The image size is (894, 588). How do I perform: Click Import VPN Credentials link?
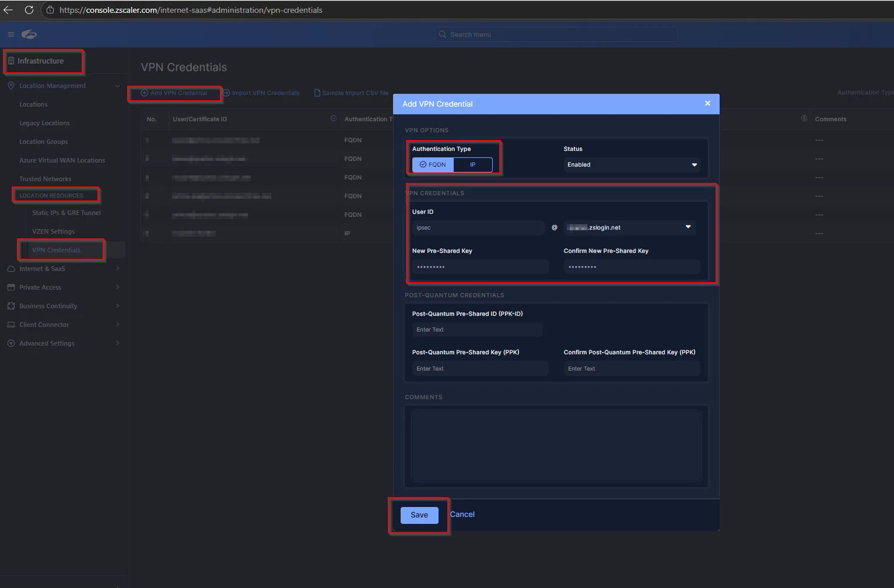265,93
